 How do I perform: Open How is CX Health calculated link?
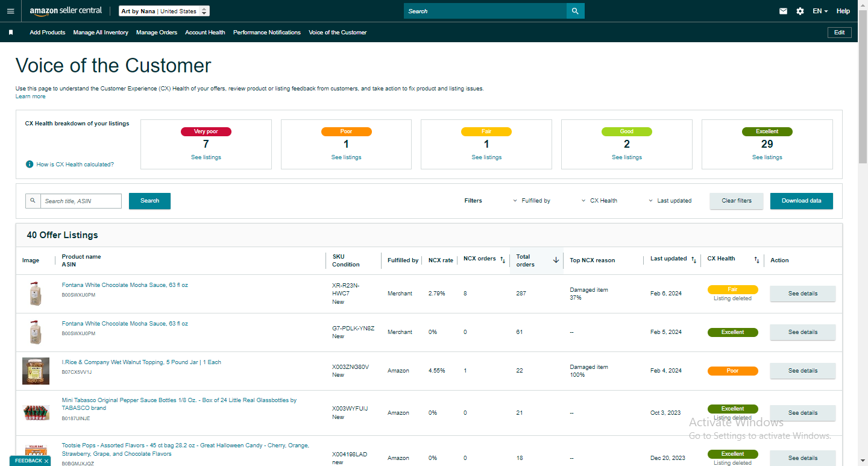point(75,165)
